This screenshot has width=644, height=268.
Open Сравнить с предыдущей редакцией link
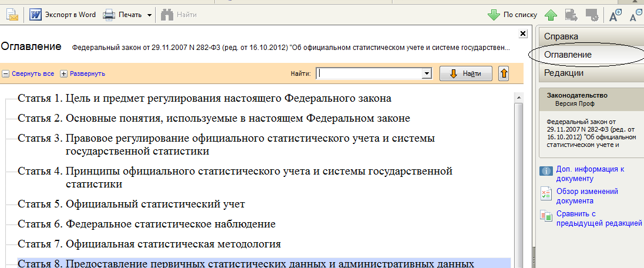point(599,219)
